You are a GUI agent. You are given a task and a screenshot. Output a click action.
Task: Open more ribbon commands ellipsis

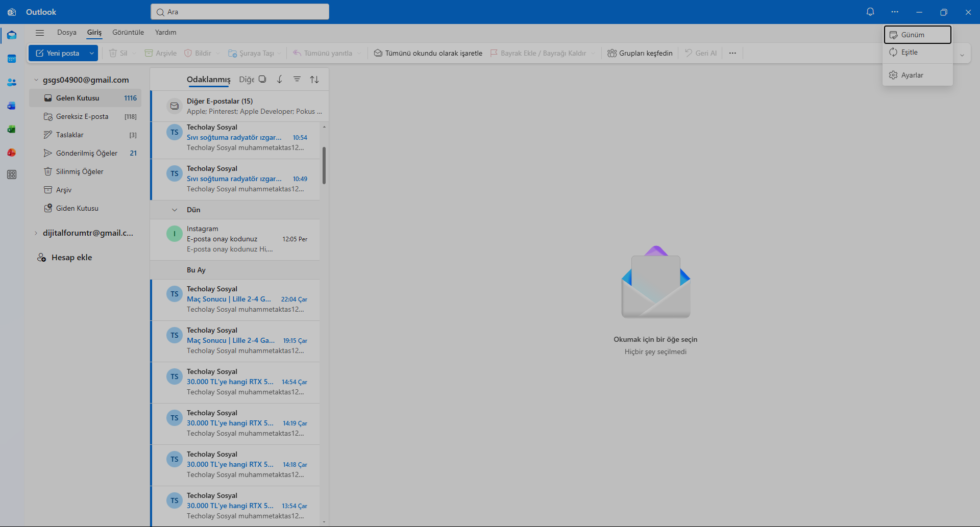click(x=732, y=53)
